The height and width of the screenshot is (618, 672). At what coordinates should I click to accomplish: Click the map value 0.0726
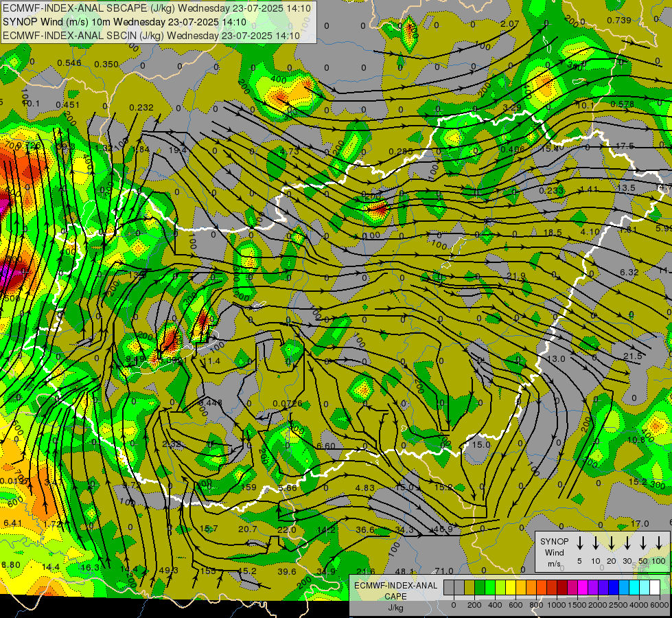pyautogui.click(x=288, y=403)
